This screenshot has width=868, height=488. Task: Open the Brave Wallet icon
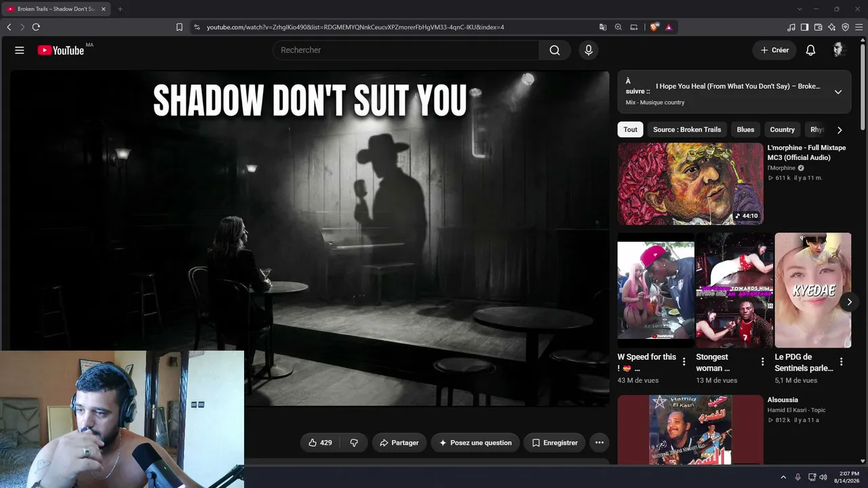[818, 27]
